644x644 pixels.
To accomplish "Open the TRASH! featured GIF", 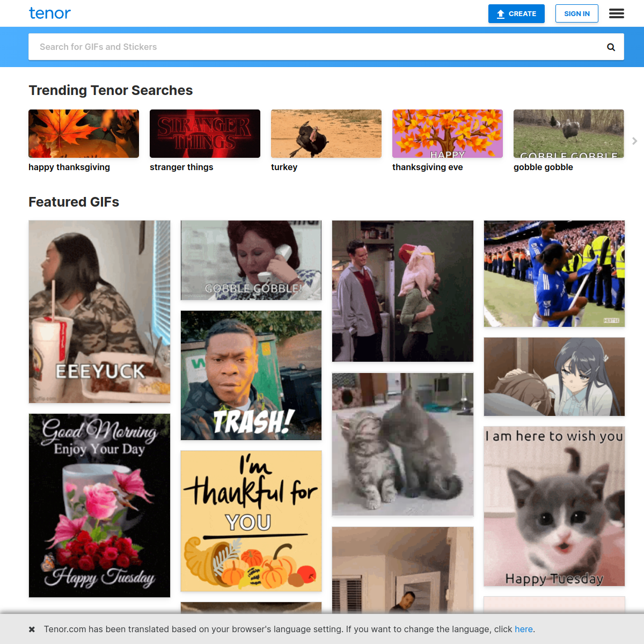I will coord(251,376).
